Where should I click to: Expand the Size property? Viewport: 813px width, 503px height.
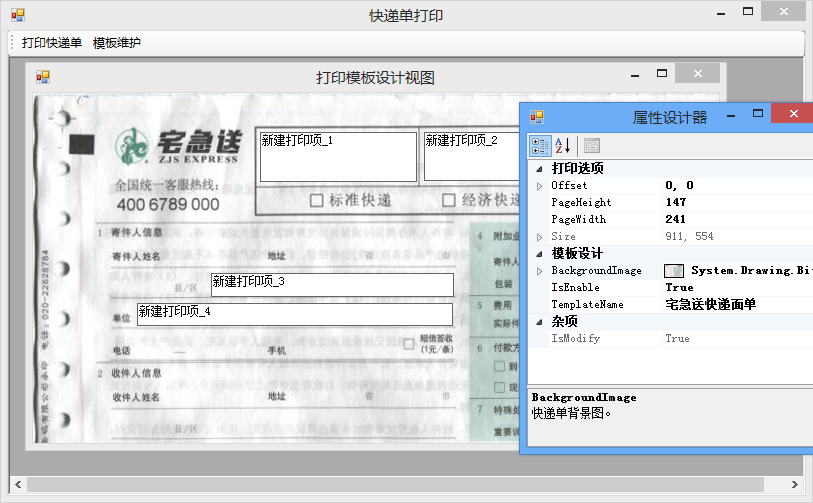coord(540,237)
